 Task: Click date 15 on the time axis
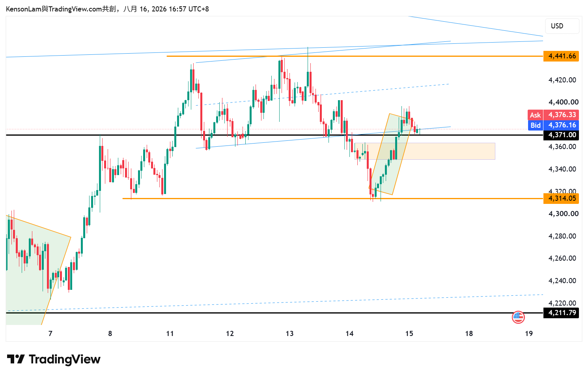coord(409,334)
